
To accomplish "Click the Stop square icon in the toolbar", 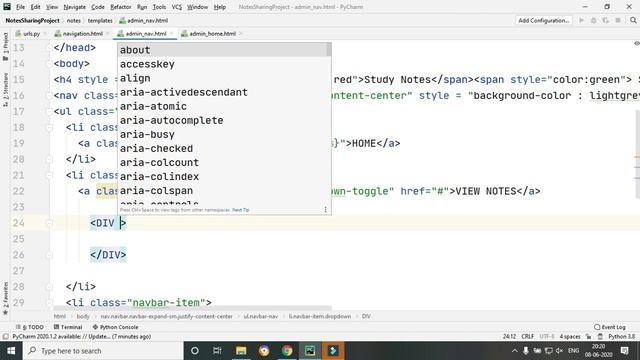I will pos(618,20).
